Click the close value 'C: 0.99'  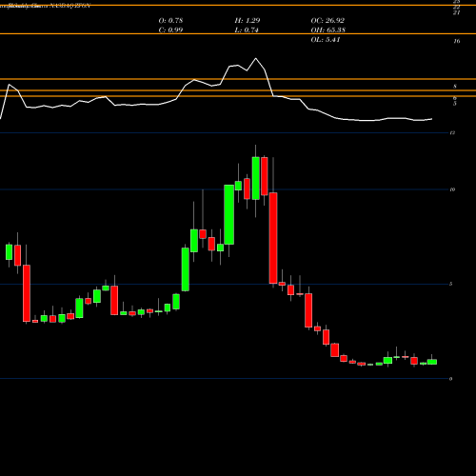(170, 30)
